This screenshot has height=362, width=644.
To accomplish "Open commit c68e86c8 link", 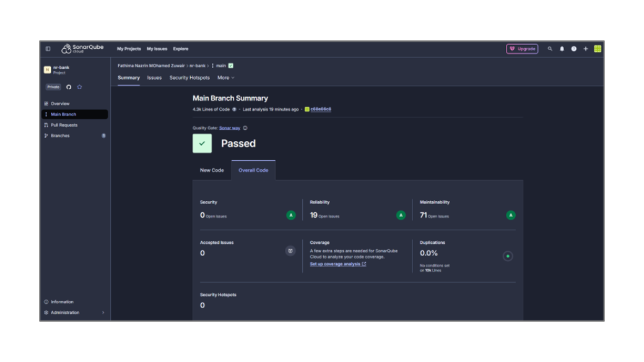I will (x=321, y=109).
